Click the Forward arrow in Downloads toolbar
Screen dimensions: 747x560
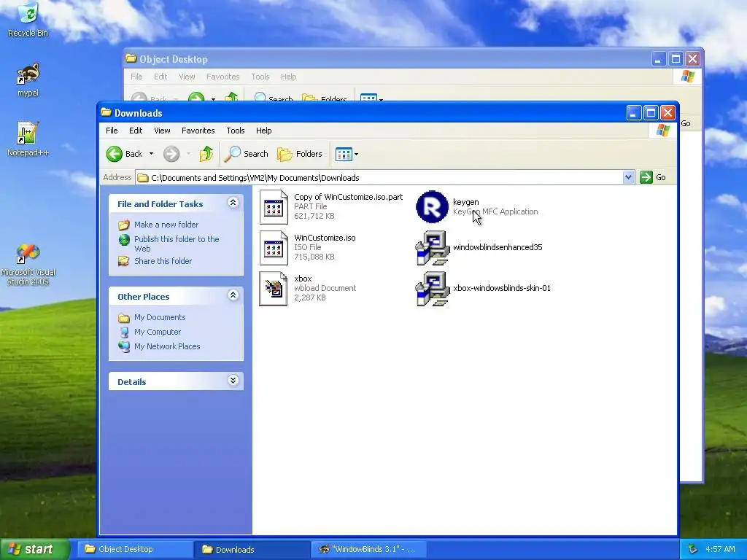[171, 154]
